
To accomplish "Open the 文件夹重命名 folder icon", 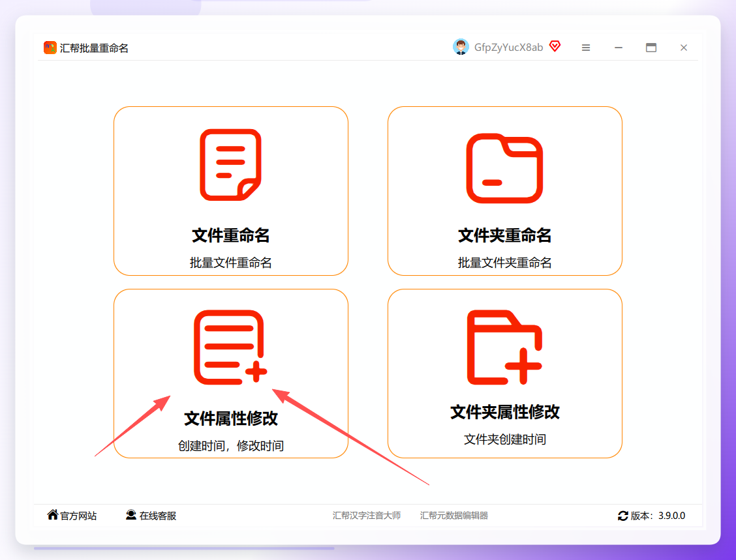I will [504, 168].
